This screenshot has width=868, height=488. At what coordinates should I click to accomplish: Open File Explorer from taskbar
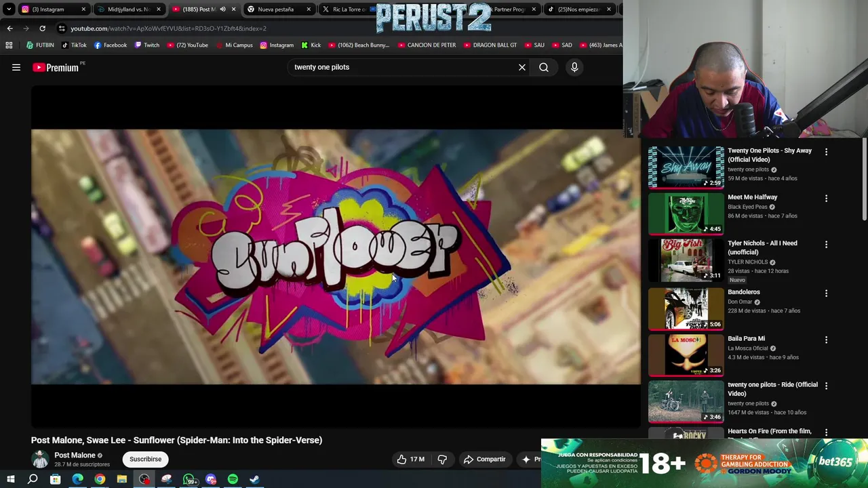[x=122, y=479]
